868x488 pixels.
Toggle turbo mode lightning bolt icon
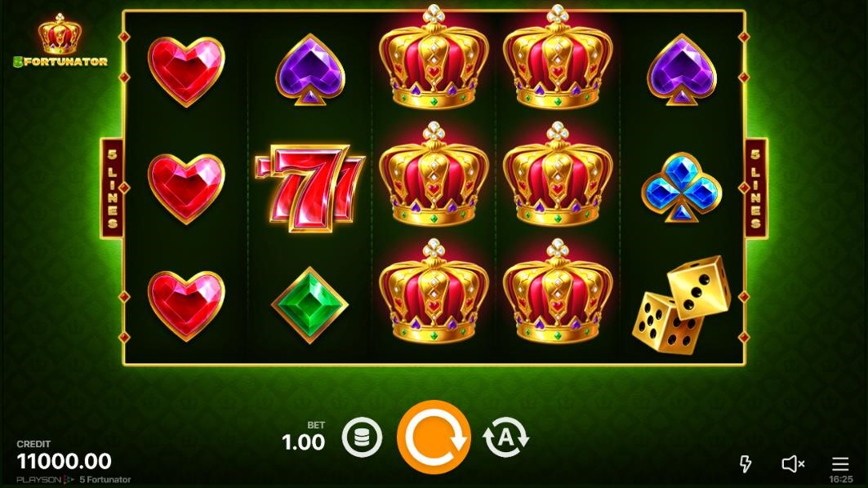(746, 464)
